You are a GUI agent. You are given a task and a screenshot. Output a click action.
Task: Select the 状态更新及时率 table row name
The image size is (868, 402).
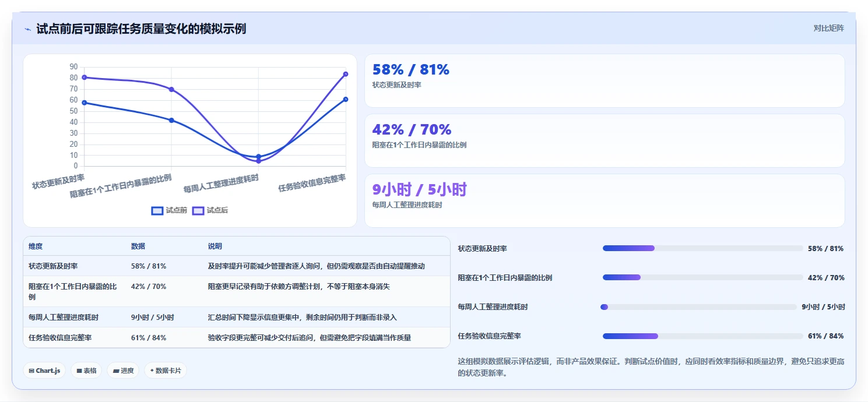pos(53,266)
